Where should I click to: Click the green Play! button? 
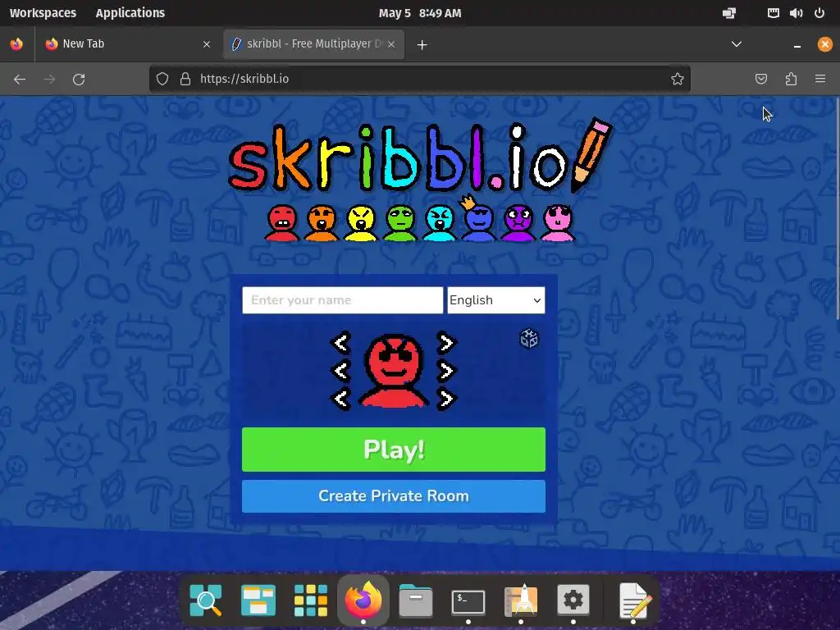pyautogui.click(x=394, y=450)
